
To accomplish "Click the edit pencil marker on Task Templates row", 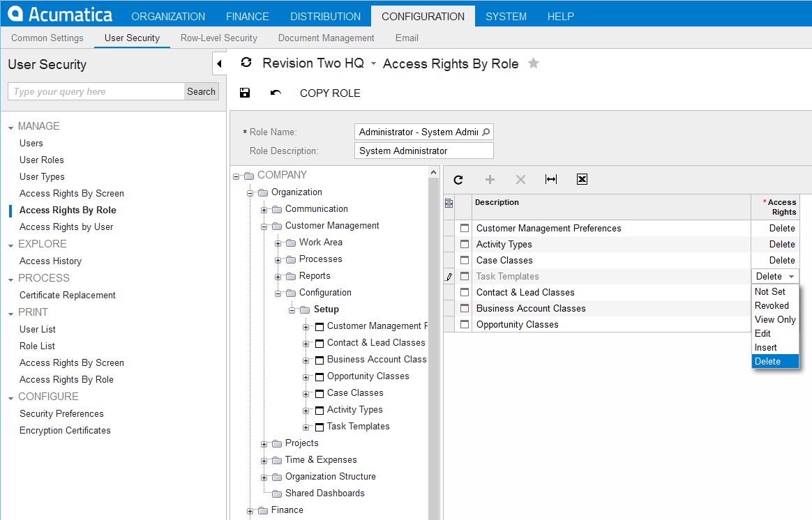I will pyautogui.click(x=449, y=277).
